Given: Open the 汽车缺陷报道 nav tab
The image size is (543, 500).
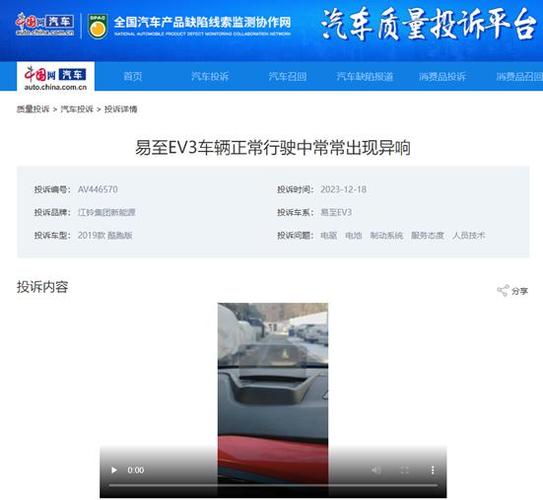Looking at the screenshot, I should click(x=365, y=76).
